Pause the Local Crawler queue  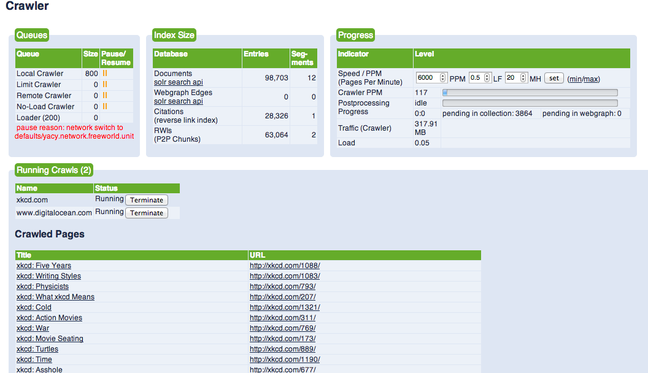click(x=105, y=73)
